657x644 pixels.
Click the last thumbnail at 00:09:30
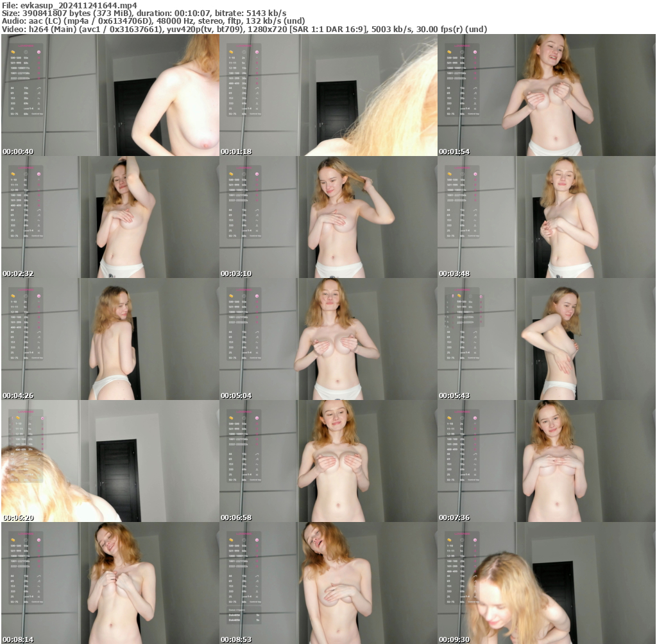pos(547,583)
